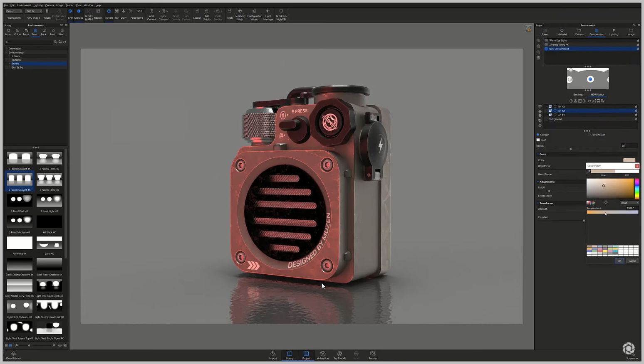Open the Kelvin color mode dropdown
Image resolution: width=644 pixels, height=364 pixels.
click(629, 203)
